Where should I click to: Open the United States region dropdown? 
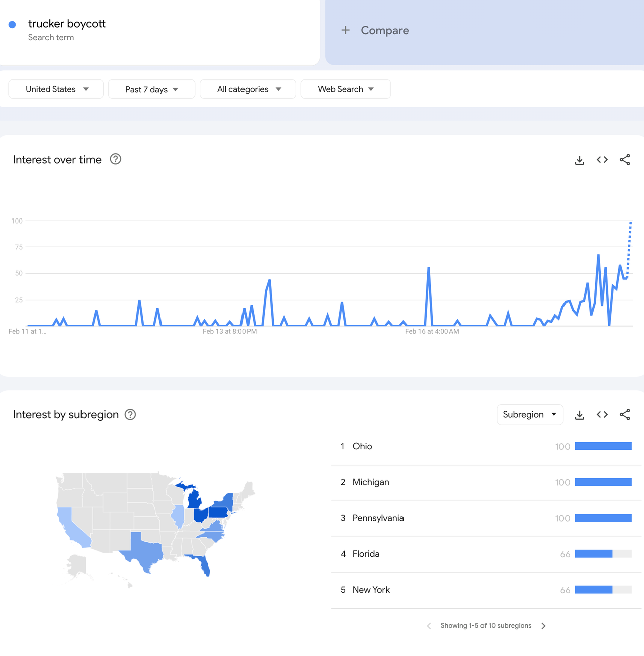(56, 89)
